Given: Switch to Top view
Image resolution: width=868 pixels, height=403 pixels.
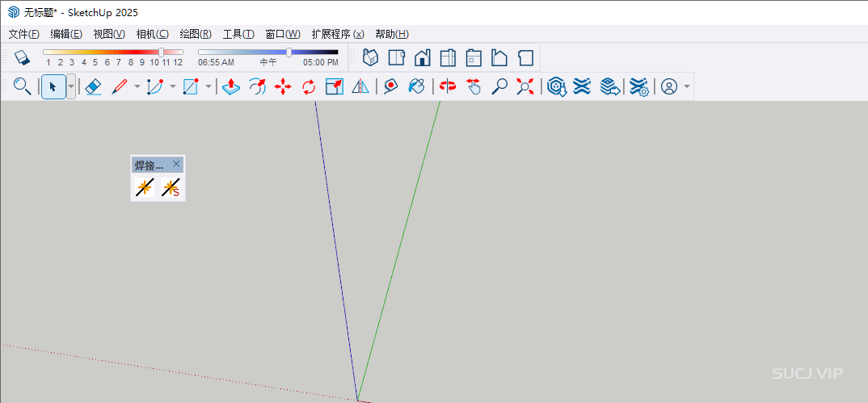Looking at the screenshot, I should (396, 57).
